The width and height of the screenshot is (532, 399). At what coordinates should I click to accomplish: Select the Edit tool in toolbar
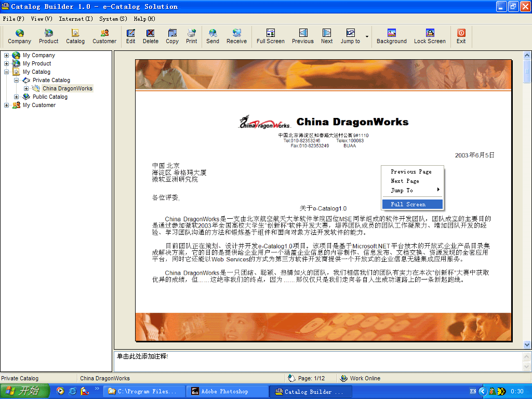[130, 36]
